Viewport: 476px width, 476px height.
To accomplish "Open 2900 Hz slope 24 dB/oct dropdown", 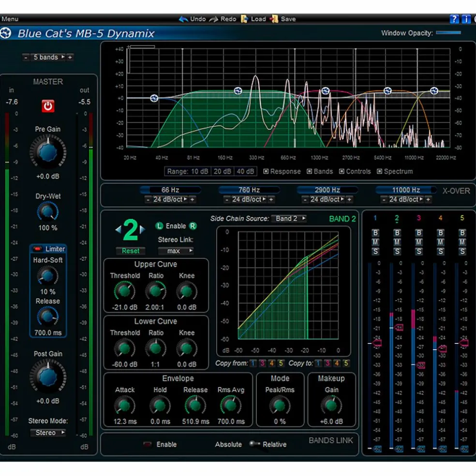I will tap(327, 199).
